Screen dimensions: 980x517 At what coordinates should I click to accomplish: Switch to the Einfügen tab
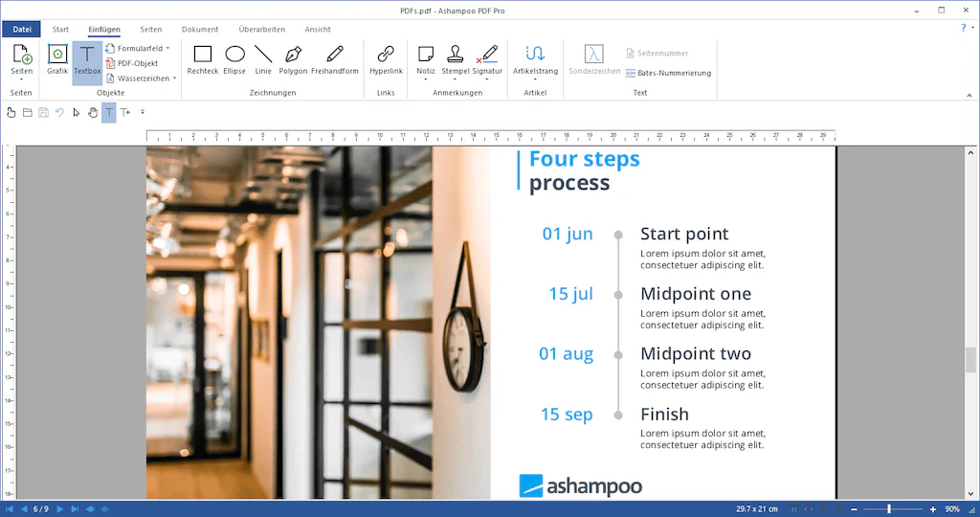pos(104,30)
